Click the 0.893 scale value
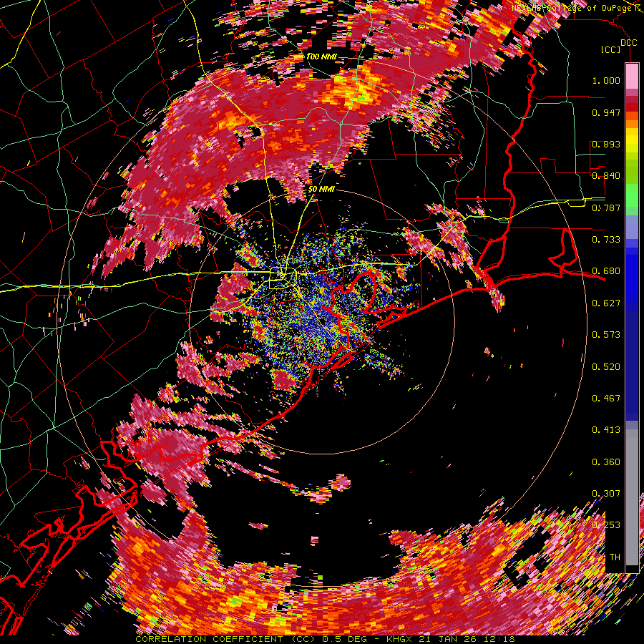This screenshot has height=644, width=644. pyautogui.click(x=606, y=144)
